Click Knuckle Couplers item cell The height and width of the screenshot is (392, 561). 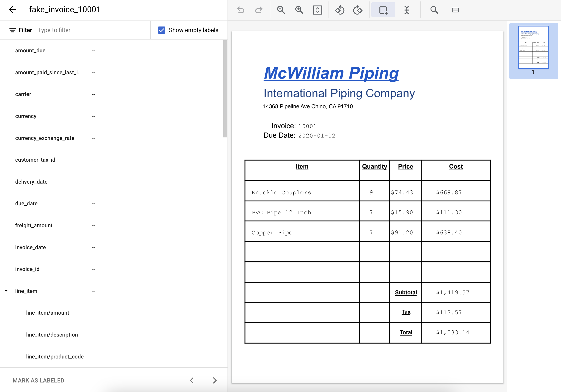click(281, 192)
